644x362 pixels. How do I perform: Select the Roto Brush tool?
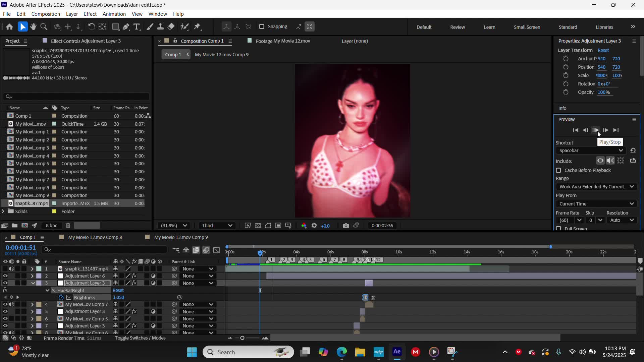click(x=185, y=26)
